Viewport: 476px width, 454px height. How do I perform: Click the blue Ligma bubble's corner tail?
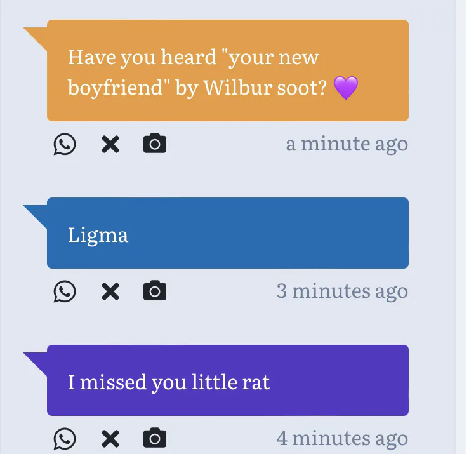37,213
